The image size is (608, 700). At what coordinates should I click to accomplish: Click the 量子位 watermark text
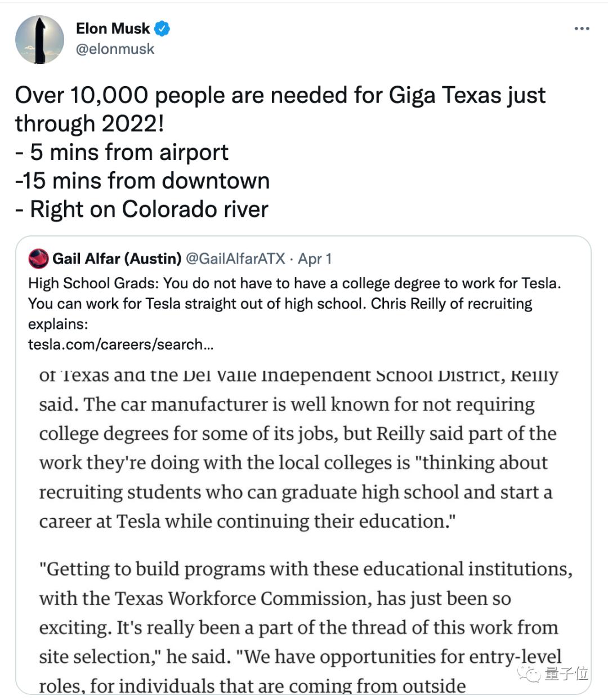click(566, 673)
